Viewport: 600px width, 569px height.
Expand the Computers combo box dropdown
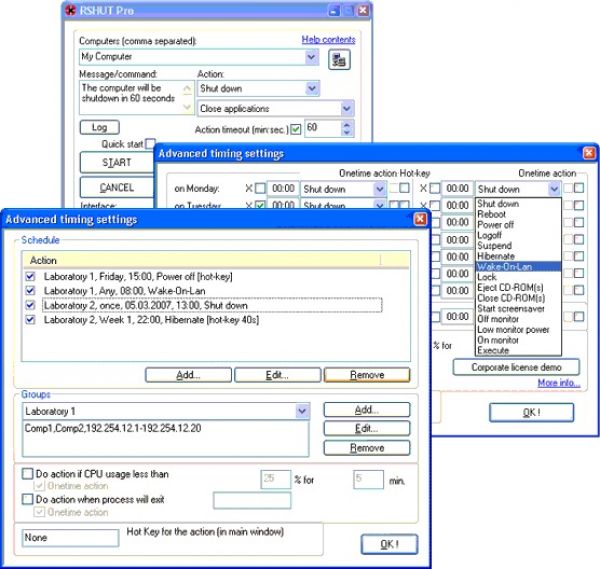[311, 57]
